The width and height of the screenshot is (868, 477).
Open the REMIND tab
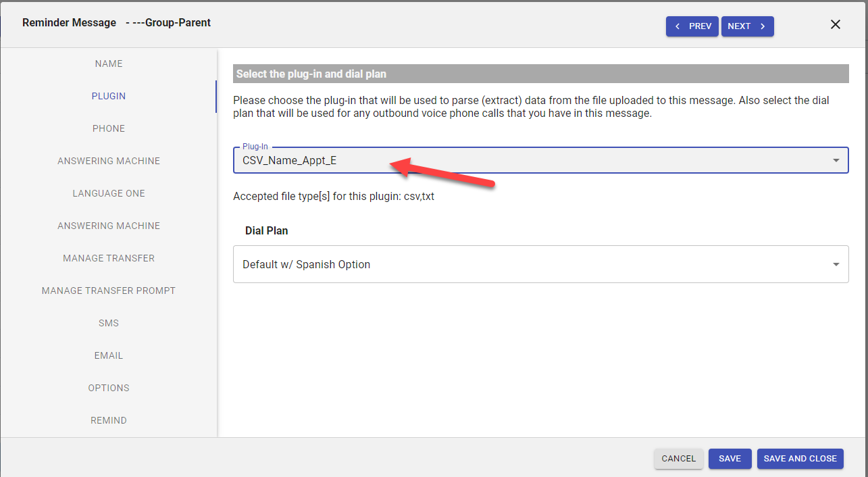click(x=109, y=420)
